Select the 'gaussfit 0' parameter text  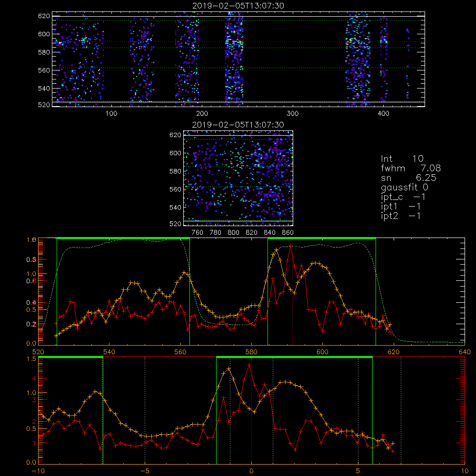[x=404, y=188]
